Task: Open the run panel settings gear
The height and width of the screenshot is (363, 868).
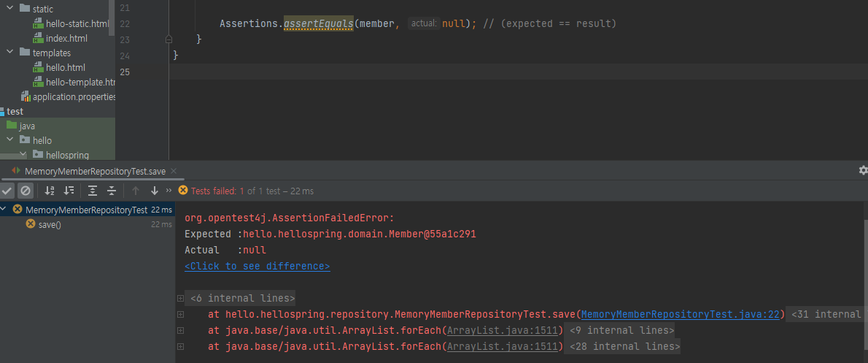Action: (862, 171)
